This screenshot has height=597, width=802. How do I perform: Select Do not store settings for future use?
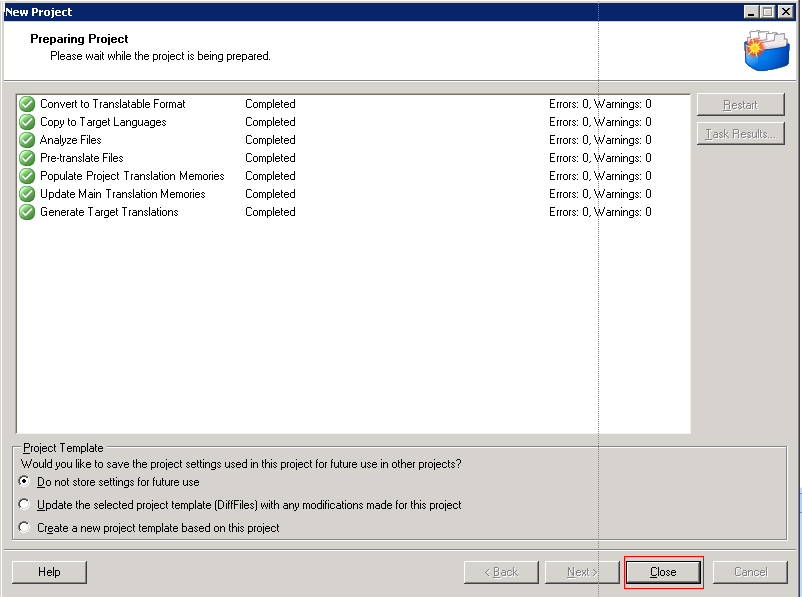tap(25, 482)
